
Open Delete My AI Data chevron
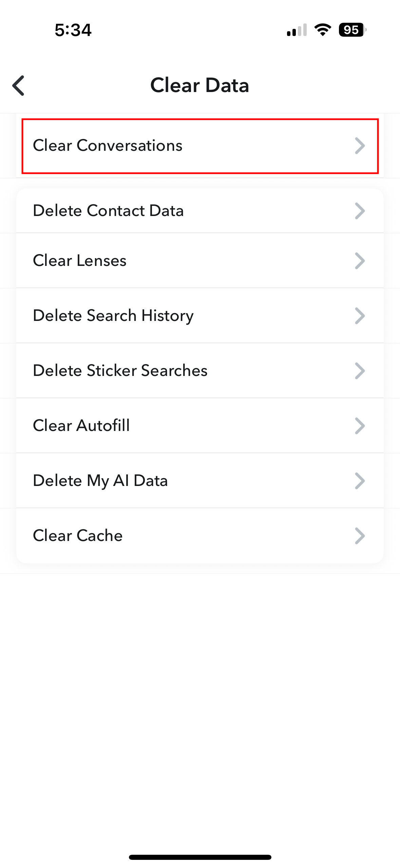(x=360, y=481)
